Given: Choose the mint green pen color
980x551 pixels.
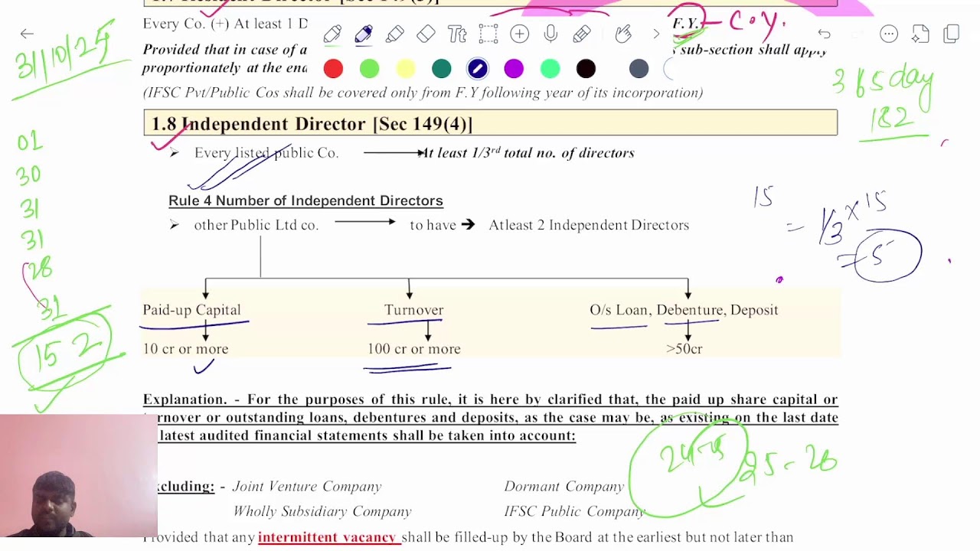Looking at the screenshot, I should tap(550, 69).
